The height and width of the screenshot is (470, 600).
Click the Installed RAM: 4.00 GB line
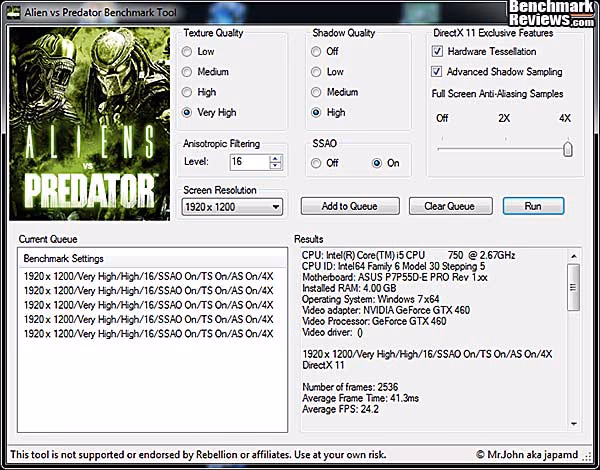349,288
